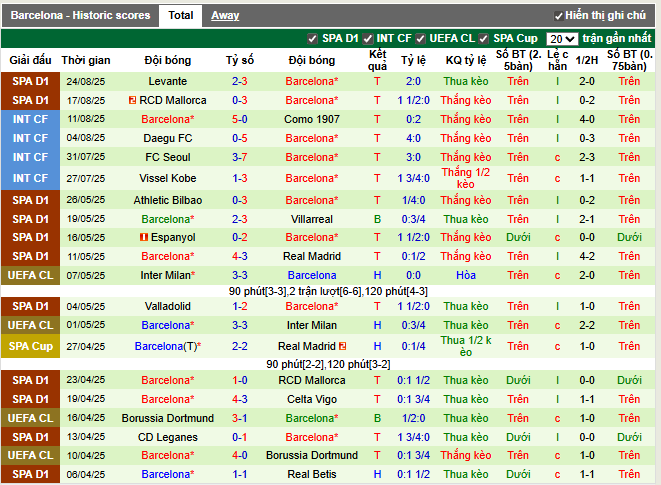Click date 06/04/25 cell
The height and width of the screenshot is (485, 661).
click(x=86, y=474)
